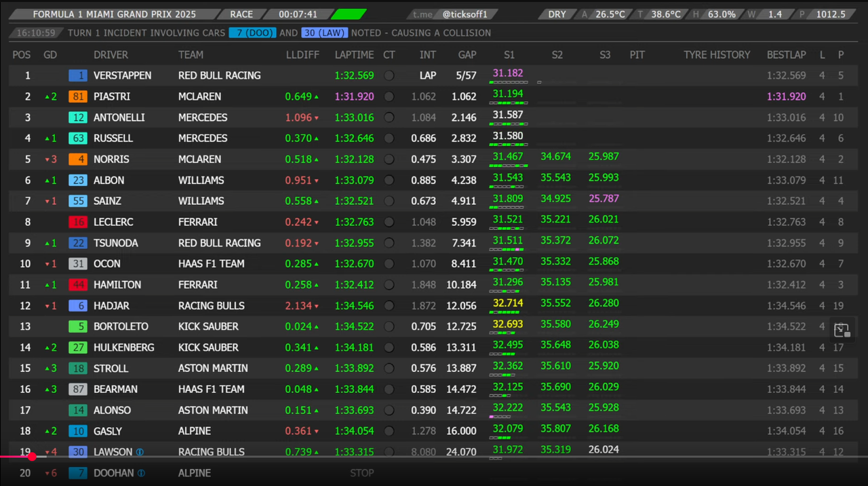Click the CT circle in Leclerc's row

coord(389,222)
